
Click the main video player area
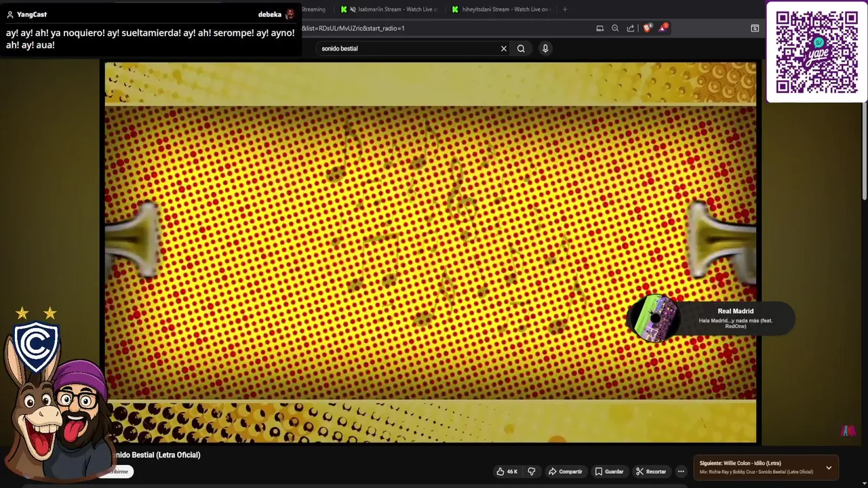(431, 252)
